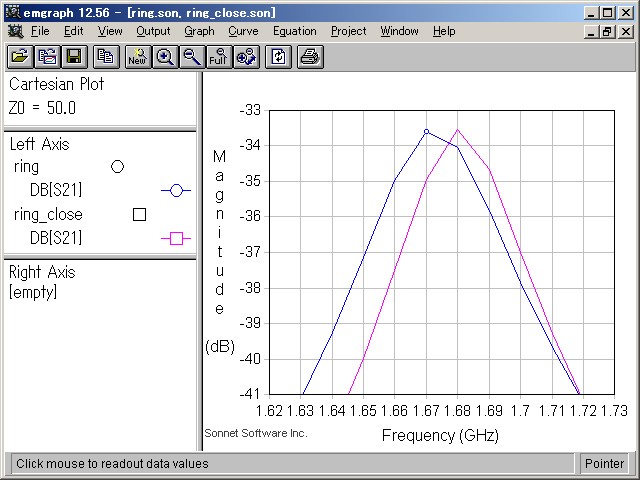The height and width of the screenshot is (480, 640).
Task: Click the 1.73 tick label on frequency axis
Action: [614, 411]
